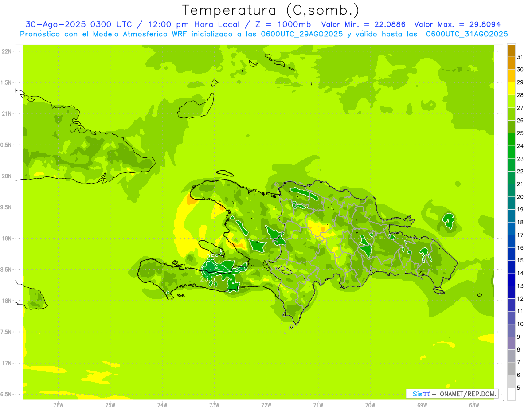Click the 72W longitude axis label
Viewport: 532px width, 411px height.
coord(266,405)
